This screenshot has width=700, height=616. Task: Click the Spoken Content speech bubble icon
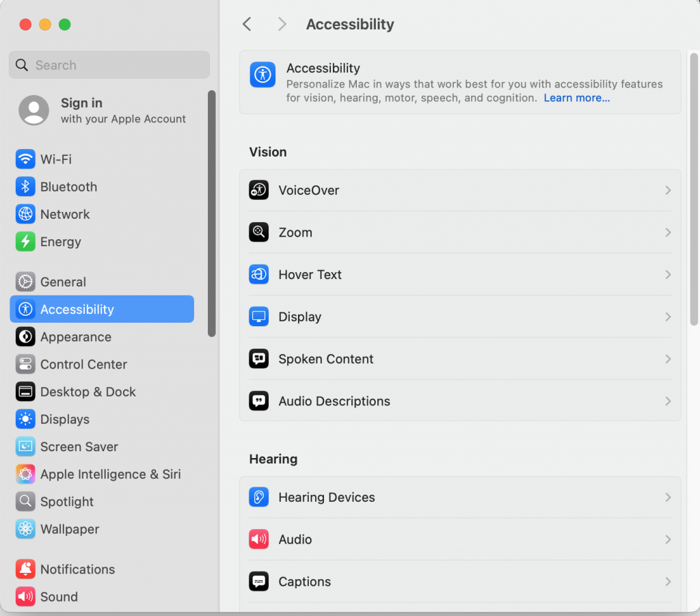click(x=258, y=359)
